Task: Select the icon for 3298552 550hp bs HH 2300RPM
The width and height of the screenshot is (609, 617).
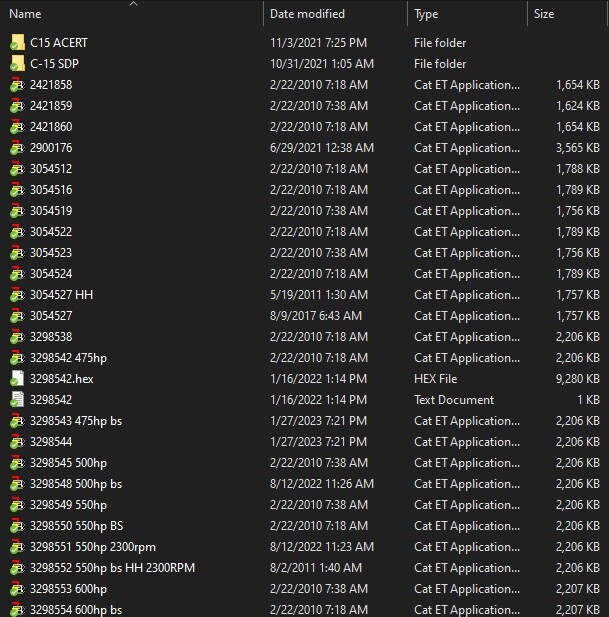Action: [x=17, y=568]
